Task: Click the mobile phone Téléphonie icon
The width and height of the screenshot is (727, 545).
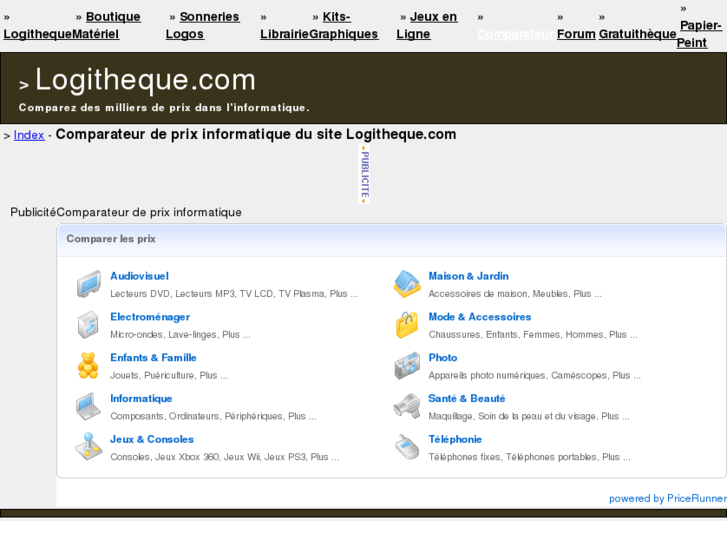Action: tap(407, 447)
